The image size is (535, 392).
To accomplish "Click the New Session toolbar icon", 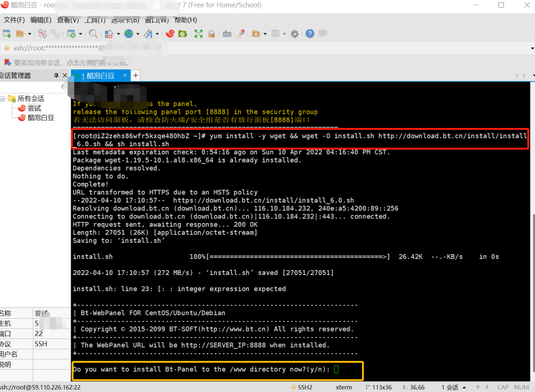I will point(7,34).
